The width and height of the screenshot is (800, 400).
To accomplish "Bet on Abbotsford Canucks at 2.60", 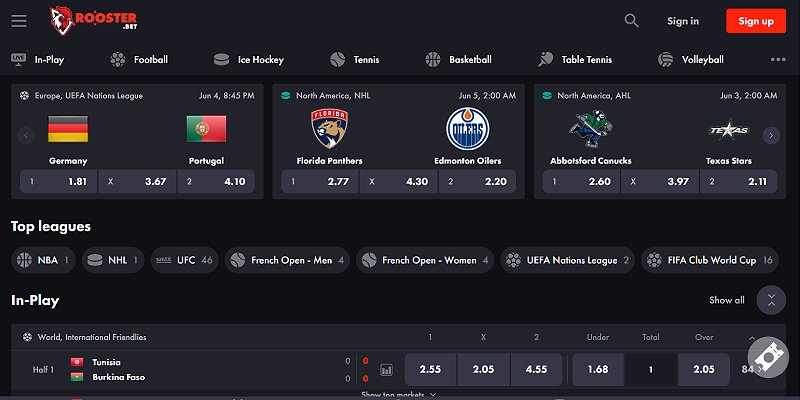I will click(x=581, y=181).
